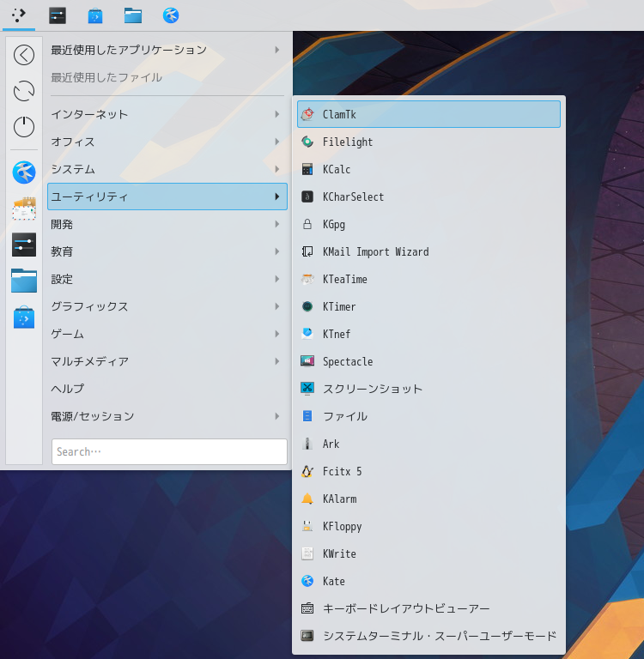
Task: Select the ユーティリティ category
Action: (167, 196)
